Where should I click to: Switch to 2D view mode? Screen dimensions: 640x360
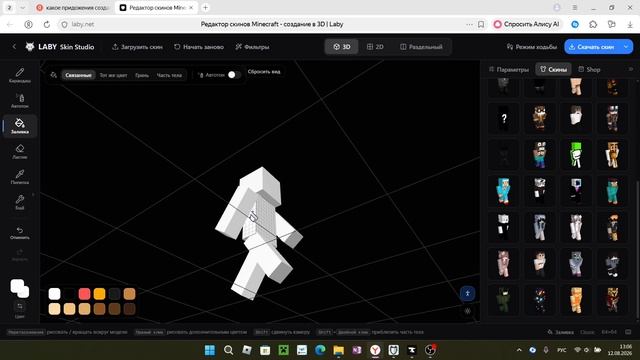(x=375, y=47)
